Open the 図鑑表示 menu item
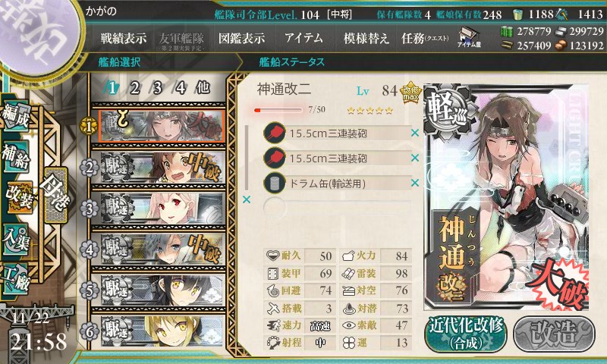Screen dimensions: 607x364 pos(241,38)
